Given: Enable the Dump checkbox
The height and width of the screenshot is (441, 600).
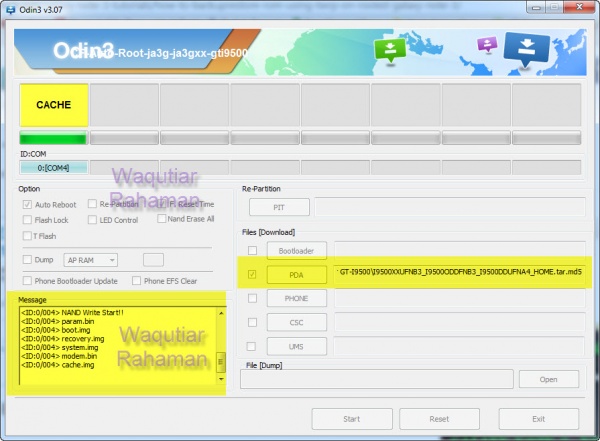Looking at the screenshot, I should click(x=27, y=260).
